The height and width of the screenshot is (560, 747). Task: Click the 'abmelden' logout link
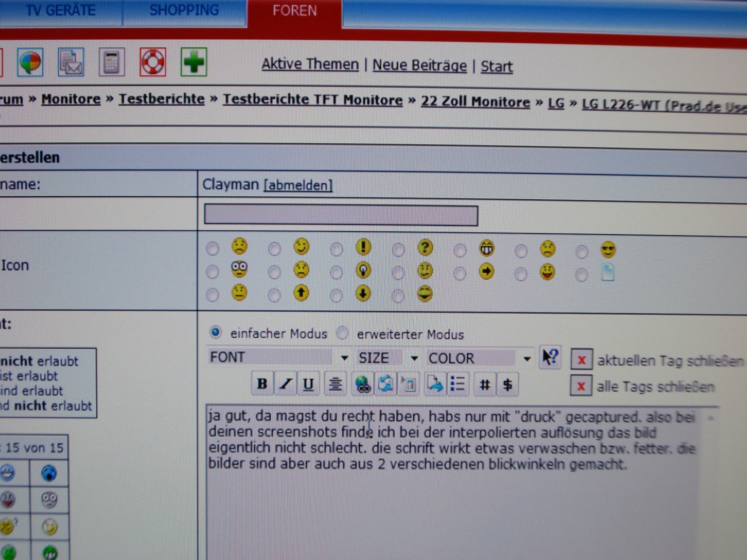click(x=298, y=185)
